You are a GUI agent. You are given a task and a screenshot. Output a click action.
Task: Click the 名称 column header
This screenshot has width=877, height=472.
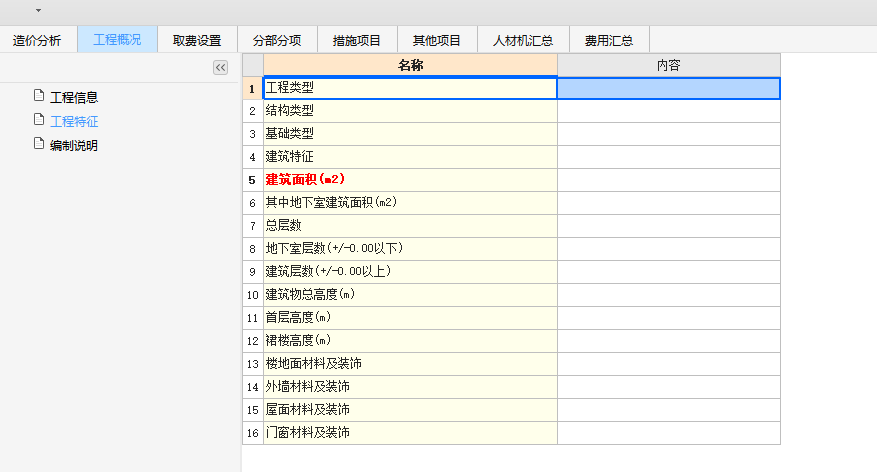pos(409,65)
